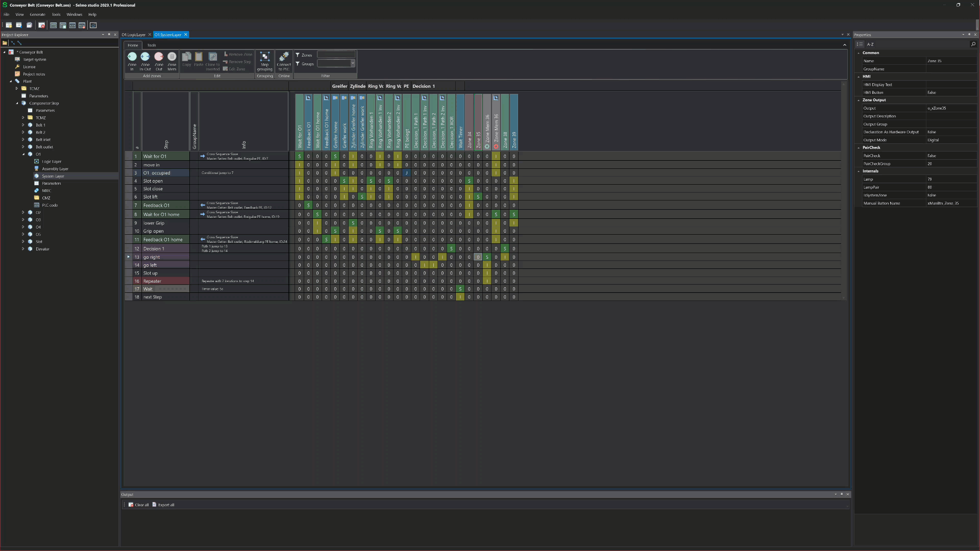
Task: Open the Tools ribbon tab
Action: [x=152, y=45]
